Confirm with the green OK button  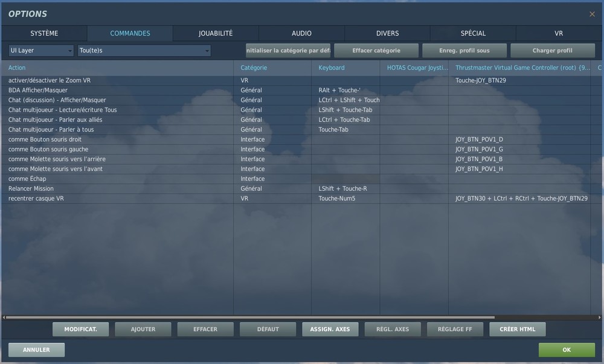567,350
